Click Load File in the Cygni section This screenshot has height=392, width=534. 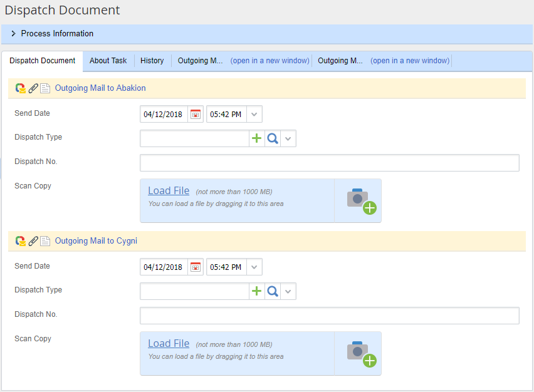tap(168, 343)
